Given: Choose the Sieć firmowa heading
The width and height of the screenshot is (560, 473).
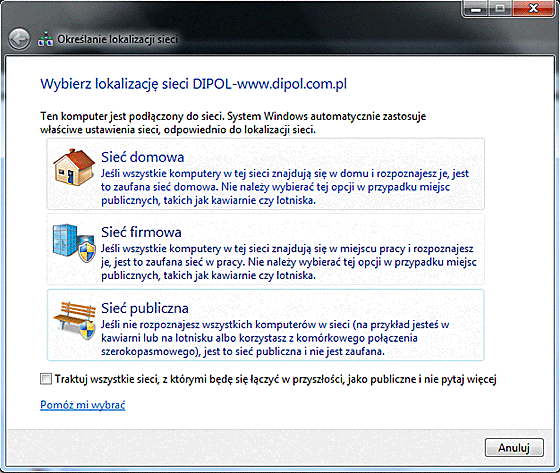Looking at the screenshot, I should click(141, 232).
